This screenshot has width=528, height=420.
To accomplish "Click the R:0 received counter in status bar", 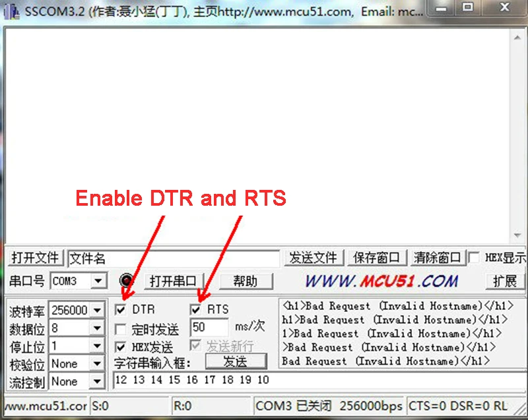I will pos(211,406).
